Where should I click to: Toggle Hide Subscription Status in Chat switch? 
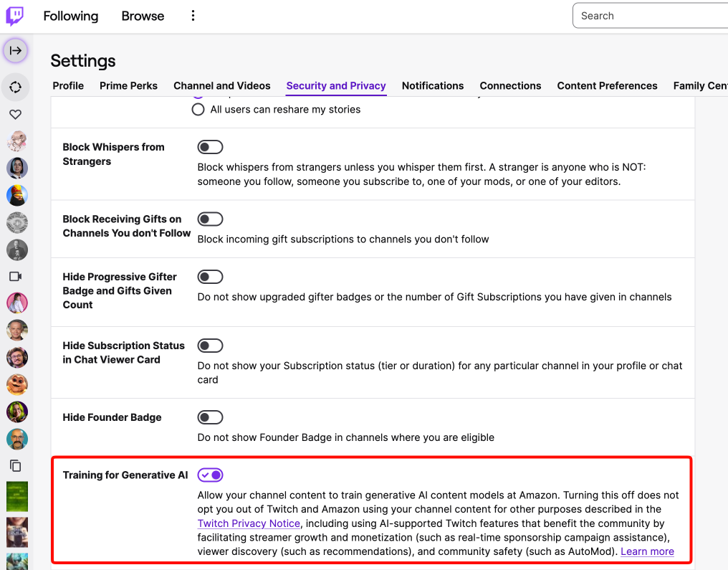(211, 346)
